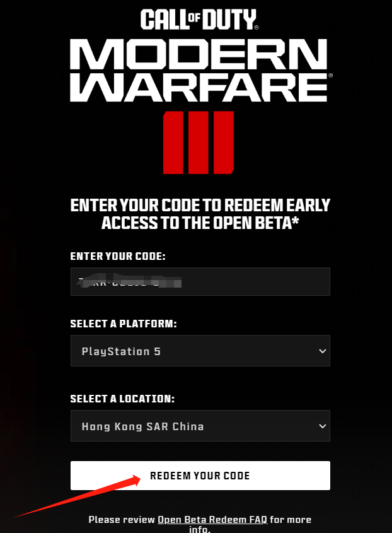
Task: Click the 'Select a Platform:' label
Action: point(124,324)
